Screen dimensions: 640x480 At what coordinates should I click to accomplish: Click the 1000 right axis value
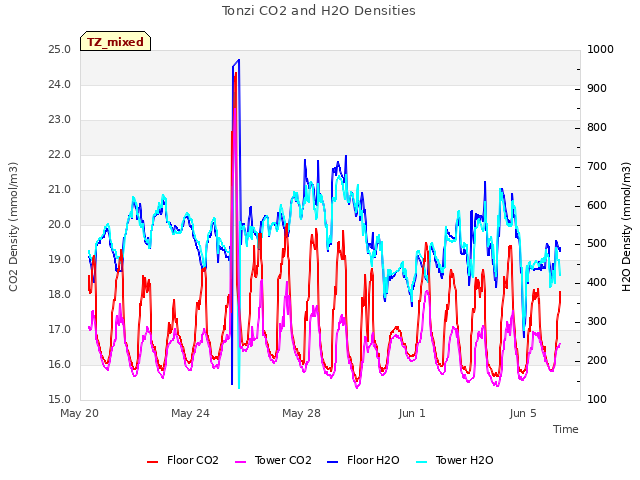click(600, 50)
